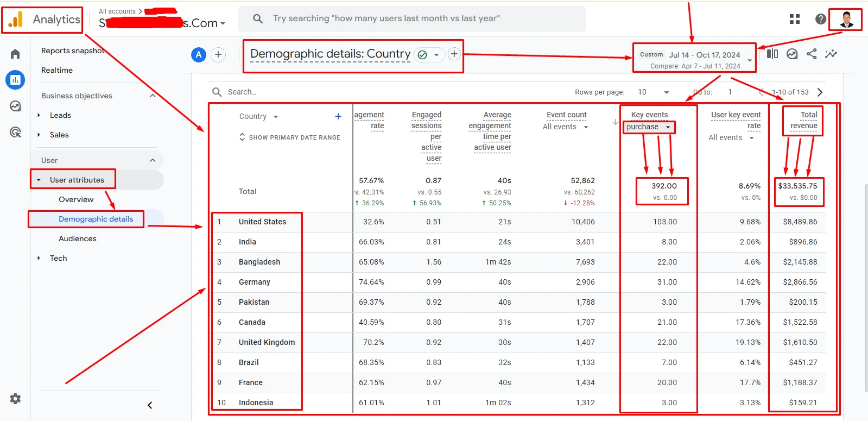
Task: Go to next page of table rows
Action: 820,92
